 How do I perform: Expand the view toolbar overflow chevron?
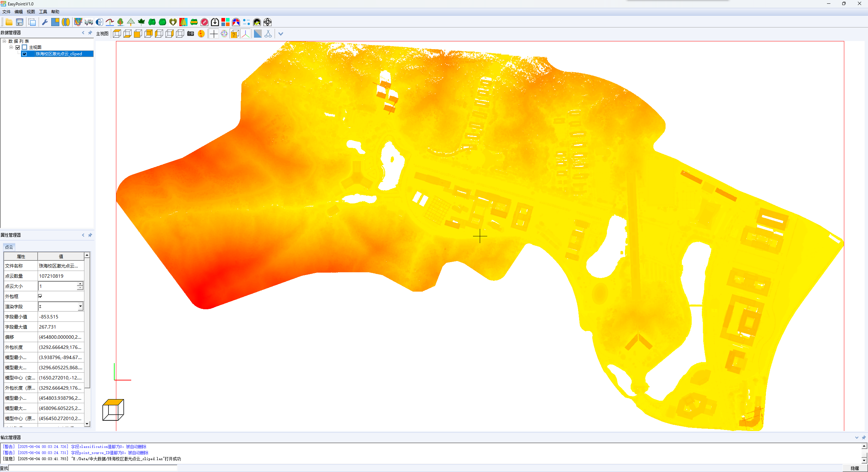(x=281, y=34)
